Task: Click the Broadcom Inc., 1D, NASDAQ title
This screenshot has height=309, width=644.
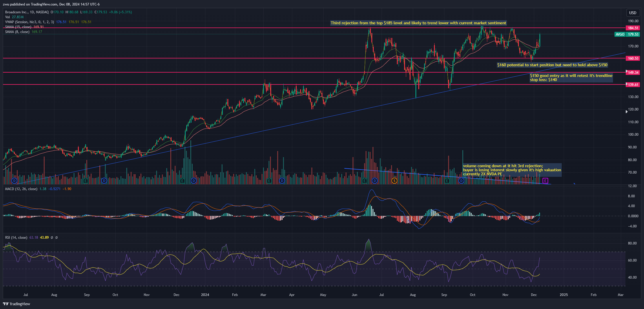Action: 27,12
